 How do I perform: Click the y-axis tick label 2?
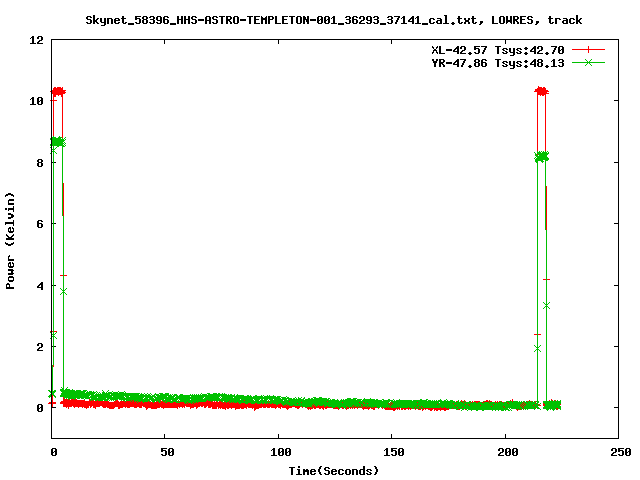pyautogui.click(x=40, y=347)
